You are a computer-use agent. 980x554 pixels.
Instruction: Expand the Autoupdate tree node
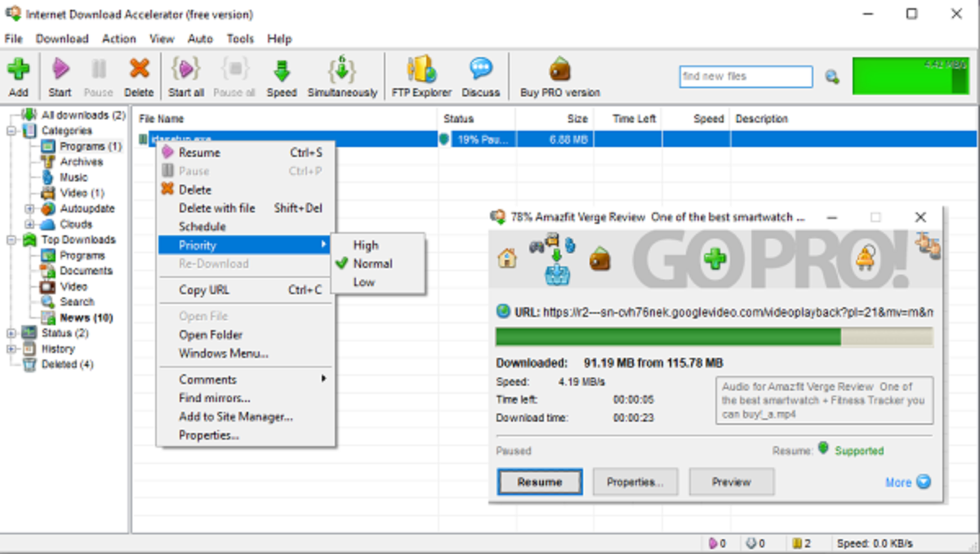(29, 208)
